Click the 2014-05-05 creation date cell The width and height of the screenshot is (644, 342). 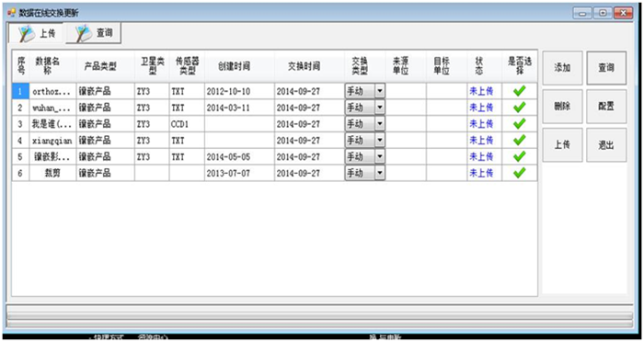click(x=239, y=157)
